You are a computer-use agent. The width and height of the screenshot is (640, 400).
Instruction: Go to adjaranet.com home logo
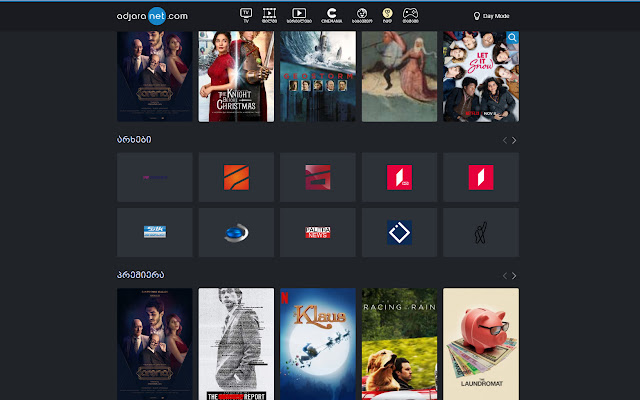click(152, 16)
